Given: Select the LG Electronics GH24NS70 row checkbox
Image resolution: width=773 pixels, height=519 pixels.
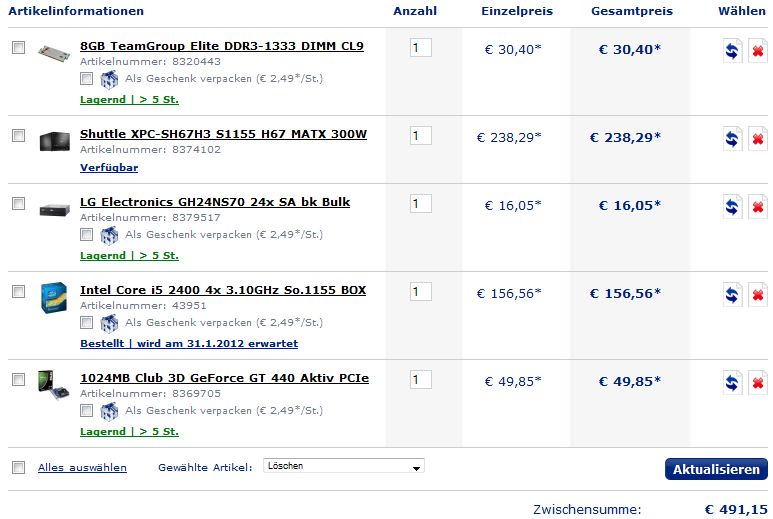Looking at the screenshot, I should 19,203.
